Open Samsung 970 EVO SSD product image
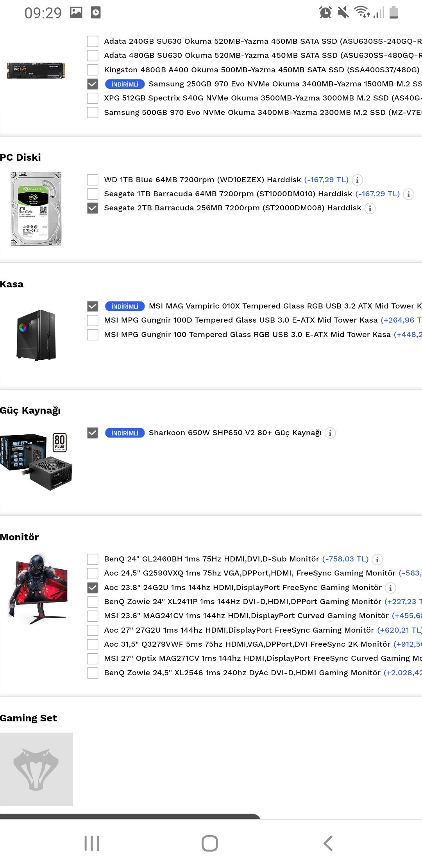Image resolution: width=422 pixels, height=868 pixels. pyautogui.click(x=36, y=70)
